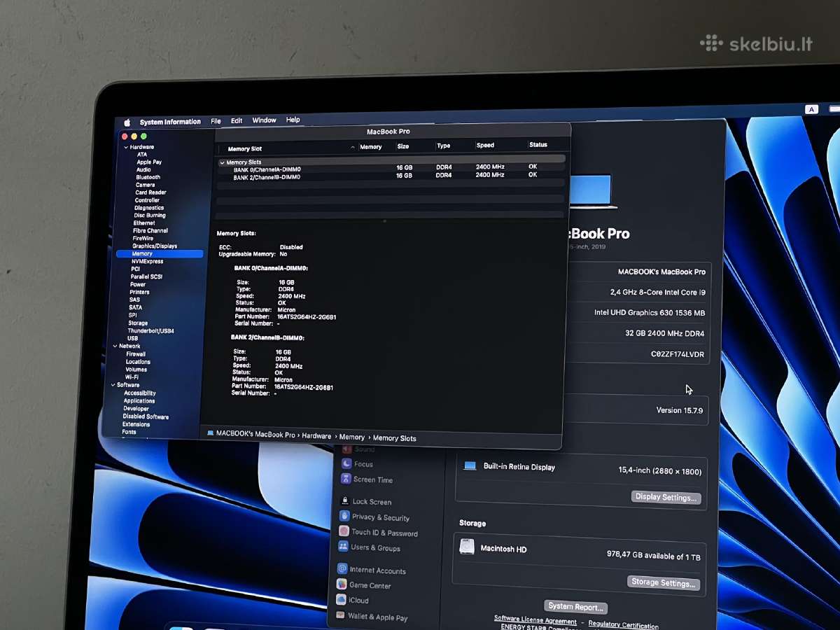Open Wallet & Apple Pay icon
The height and width of the screenshot is (630, 840).
pos(340,616)
